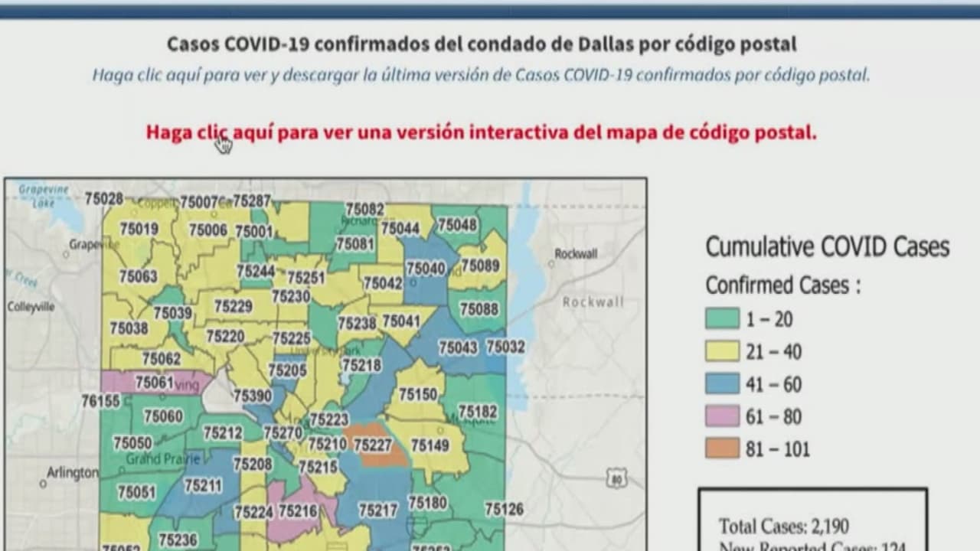
Task: Click the pink 75061 zip code region
Action: coord(154,381)
